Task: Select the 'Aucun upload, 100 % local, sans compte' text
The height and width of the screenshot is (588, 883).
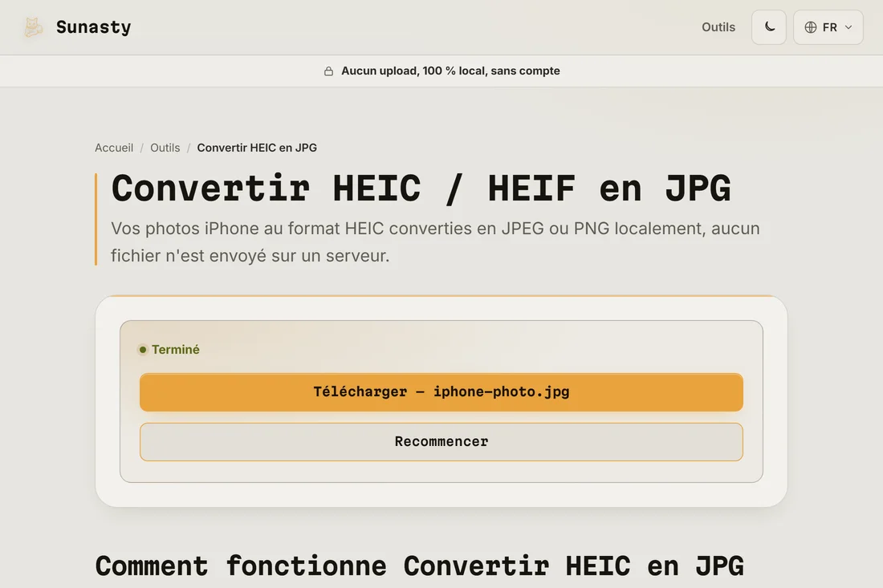Action: (450, 71)
